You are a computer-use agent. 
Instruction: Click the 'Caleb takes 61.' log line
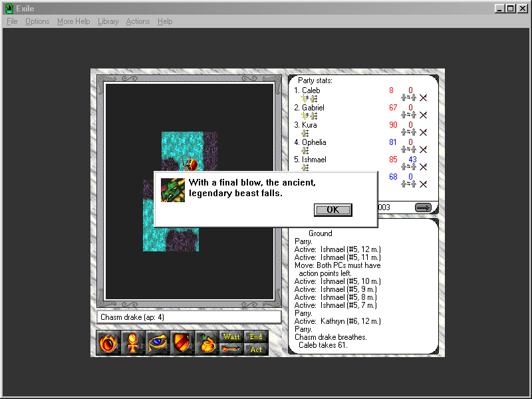coord(323,345)
